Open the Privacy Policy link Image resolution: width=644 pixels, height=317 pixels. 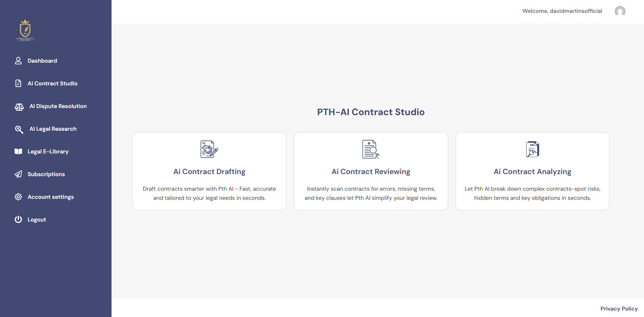coord(619,309)
